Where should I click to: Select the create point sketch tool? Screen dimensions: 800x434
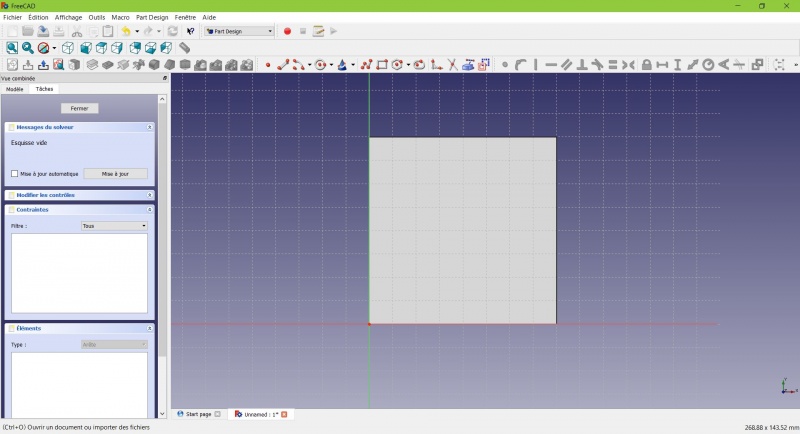pyautogui.click(x=268, y=65)
